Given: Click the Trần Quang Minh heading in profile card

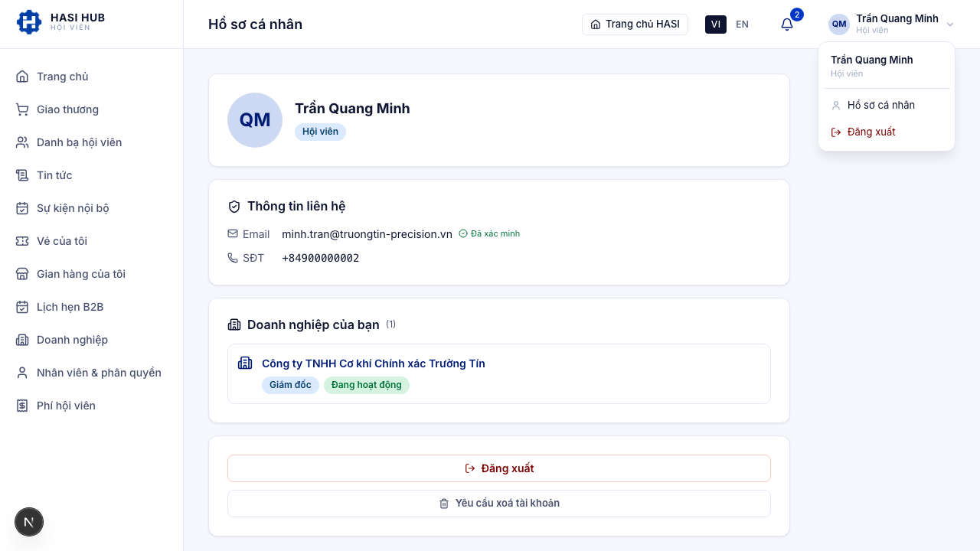Looking at the screenshot, I should point(352,109).
